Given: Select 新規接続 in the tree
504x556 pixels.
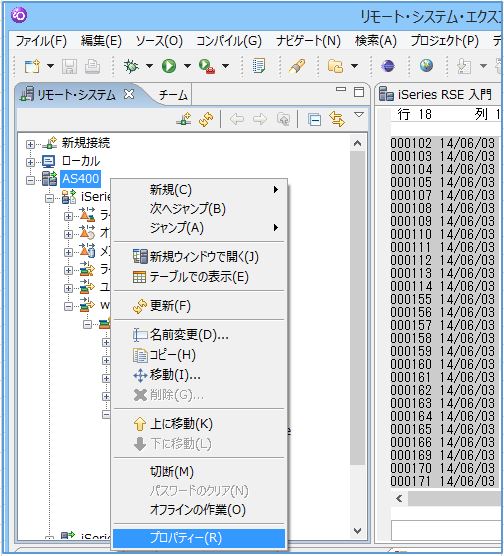Looking at the screenshot, I should coord(86,143).
